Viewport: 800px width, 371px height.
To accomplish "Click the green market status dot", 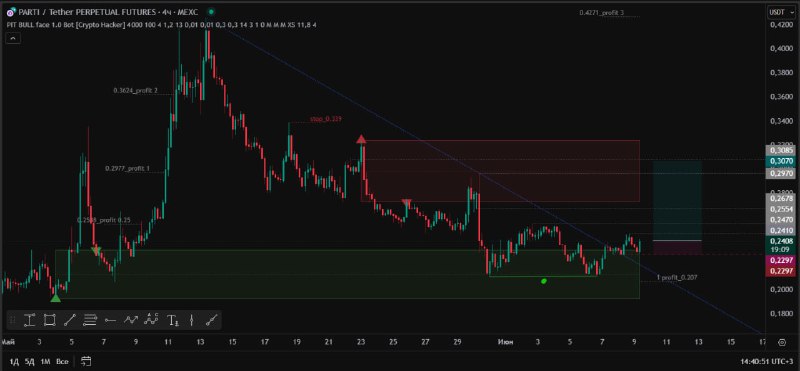I will pos(211,11).
